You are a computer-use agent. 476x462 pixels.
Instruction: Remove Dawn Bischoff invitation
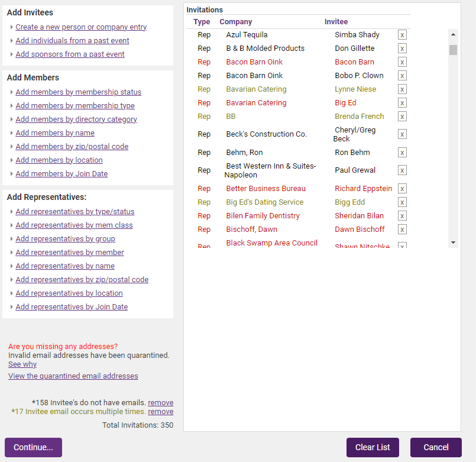(402, 230)
